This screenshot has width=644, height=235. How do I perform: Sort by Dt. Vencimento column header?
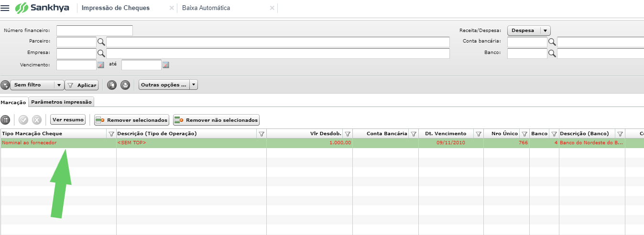[446, 134]
